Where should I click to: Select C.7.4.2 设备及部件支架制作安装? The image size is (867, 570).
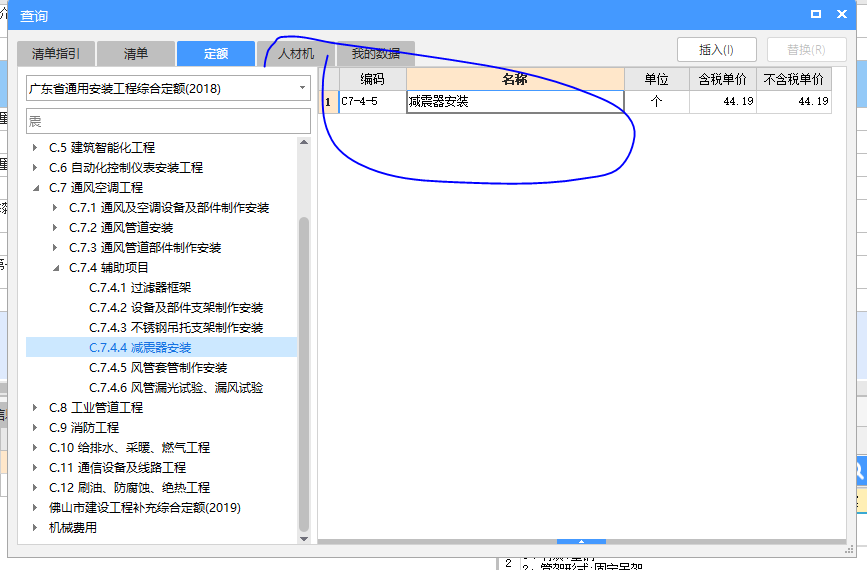click(x=176, y=308)
